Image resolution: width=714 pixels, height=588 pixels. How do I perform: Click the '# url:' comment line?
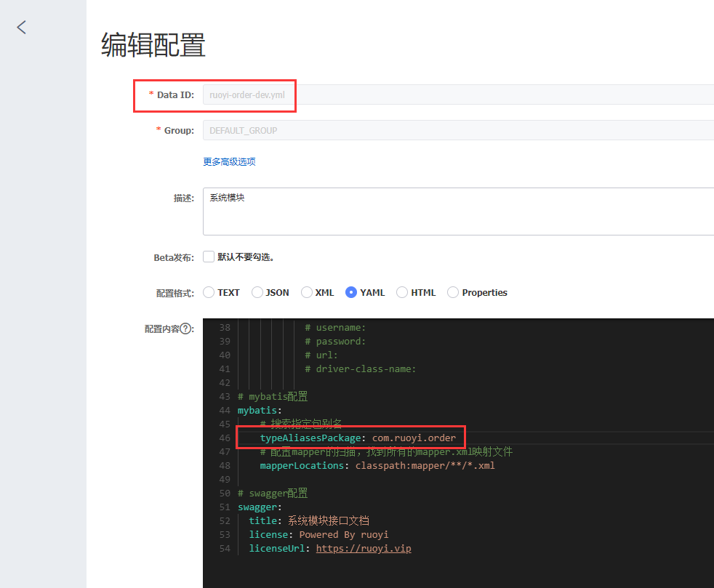[321, 355]
